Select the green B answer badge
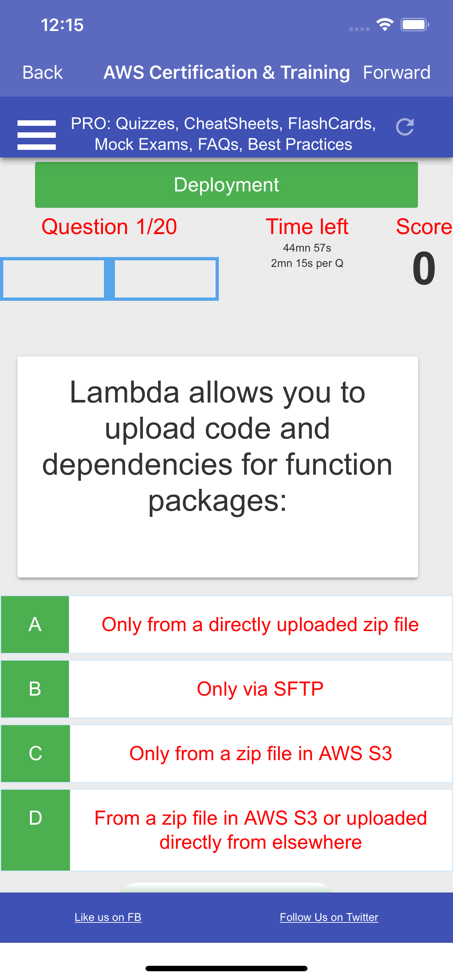The image size is (453, 980). [35, 689]
